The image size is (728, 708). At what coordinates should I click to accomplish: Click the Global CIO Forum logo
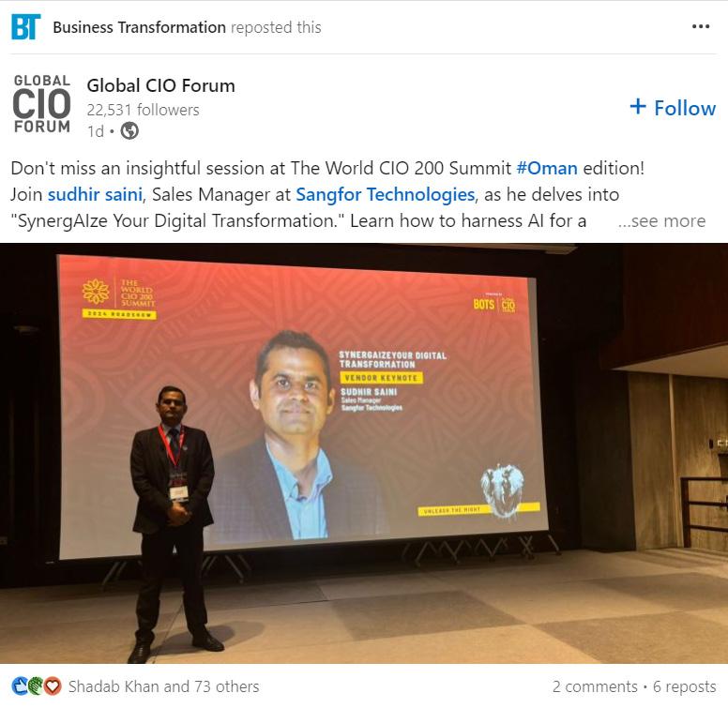(42, 104)
